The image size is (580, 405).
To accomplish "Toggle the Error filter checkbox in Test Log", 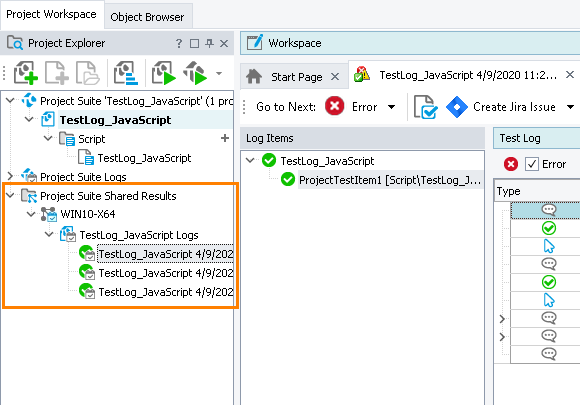I will pyautogui.click(x=532, y=164).
